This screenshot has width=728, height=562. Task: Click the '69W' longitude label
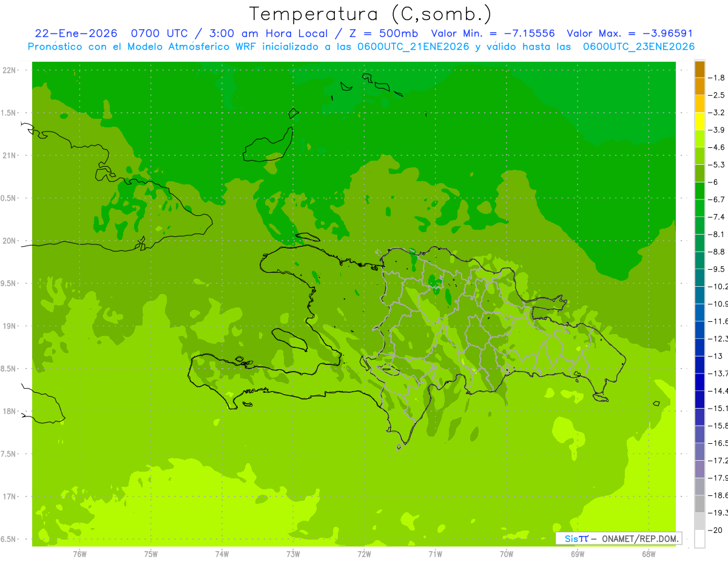pyautogui.click(x=578, y=554)
